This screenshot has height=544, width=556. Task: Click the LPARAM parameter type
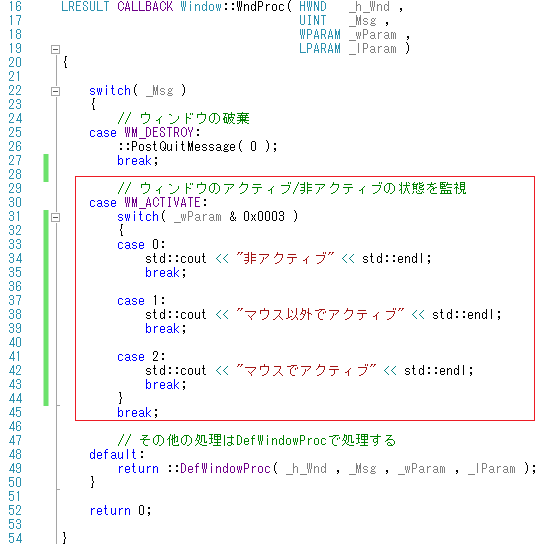tap(320, 49)
